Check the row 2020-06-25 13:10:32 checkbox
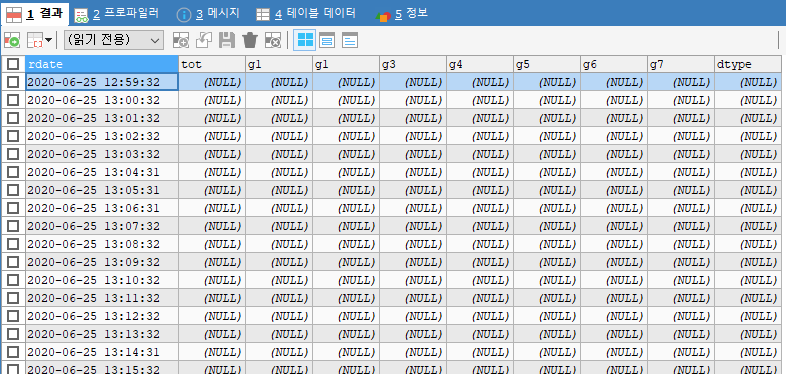Image resolution: width=786 pixels, height=374 pixels. (x=13, y=280)
